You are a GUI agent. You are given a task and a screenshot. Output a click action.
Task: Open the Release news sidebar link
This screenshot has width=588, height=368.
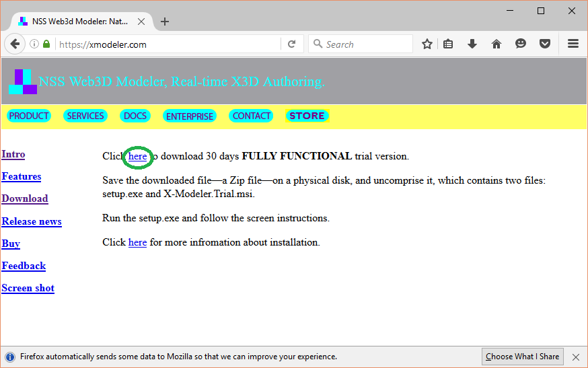tap(32, 221)
